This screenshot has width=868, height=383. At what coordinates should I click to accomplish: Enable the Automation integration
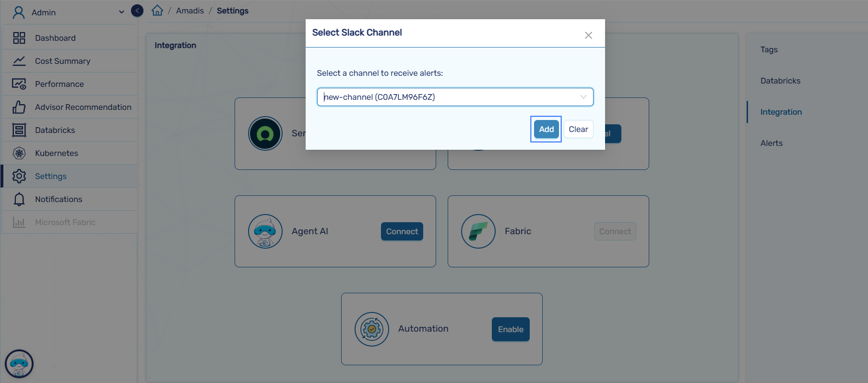[x=510, y=329]
